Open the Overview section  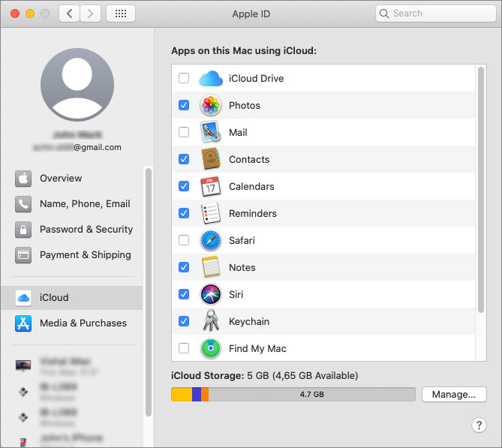pyautogui.click(x=72, y=179)
